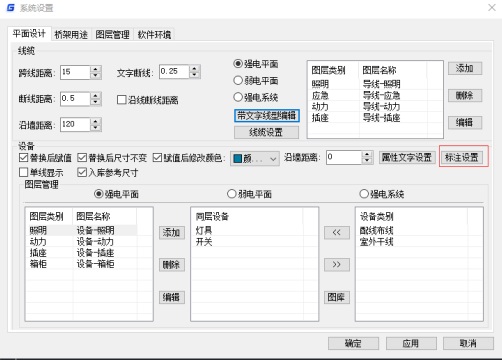Click the app logo icon in title bar

(x=11, y=7)
